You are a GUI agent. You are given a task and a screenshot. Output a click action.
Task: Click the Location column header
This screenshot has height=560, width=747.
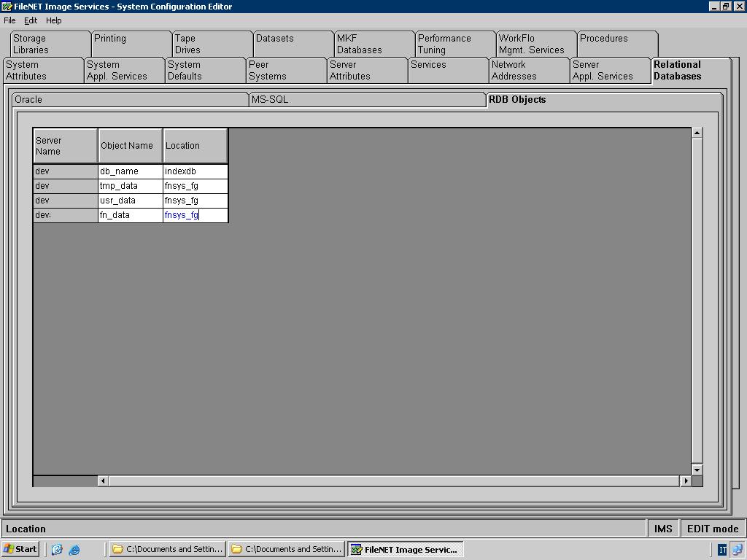pos(196,146)
